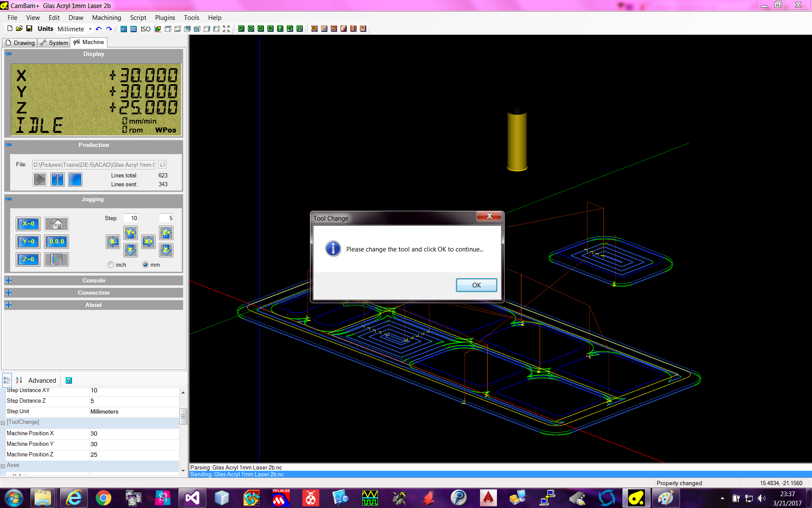
Task: Open the Units dropdown
Action: [90, 29]
